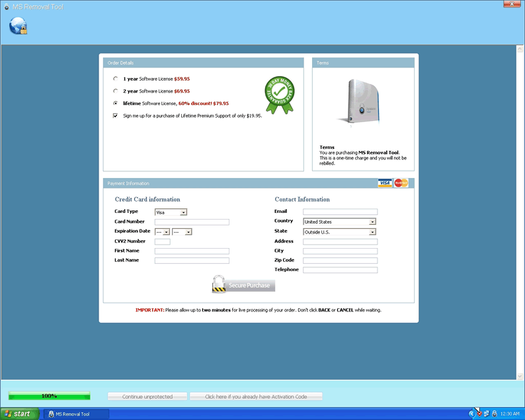Click the Visa card logo
525x420 pixels.
(x=385, y=183)
